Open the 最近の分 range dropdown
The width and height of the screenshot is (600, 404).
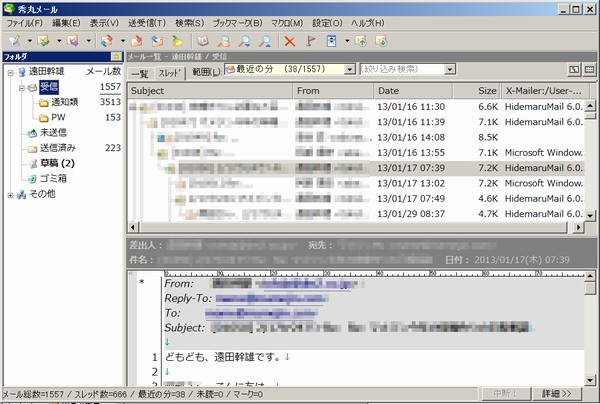click(x=349, y=71)
